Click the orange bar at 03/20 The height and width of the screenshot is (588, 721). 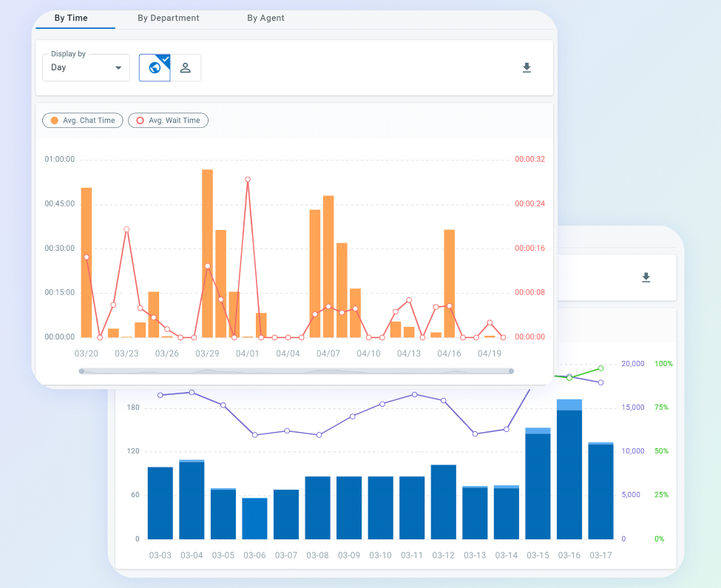pos(87,263)
